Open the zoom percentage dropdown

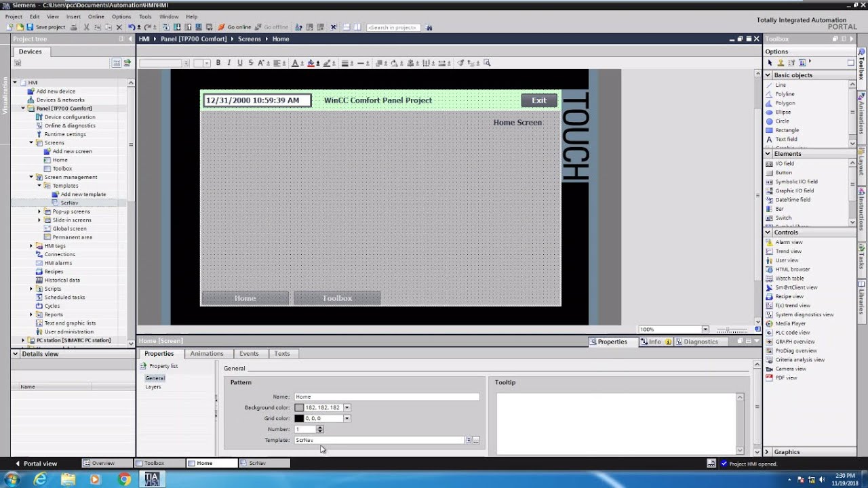pyautogui.click(x=705, y=329)
